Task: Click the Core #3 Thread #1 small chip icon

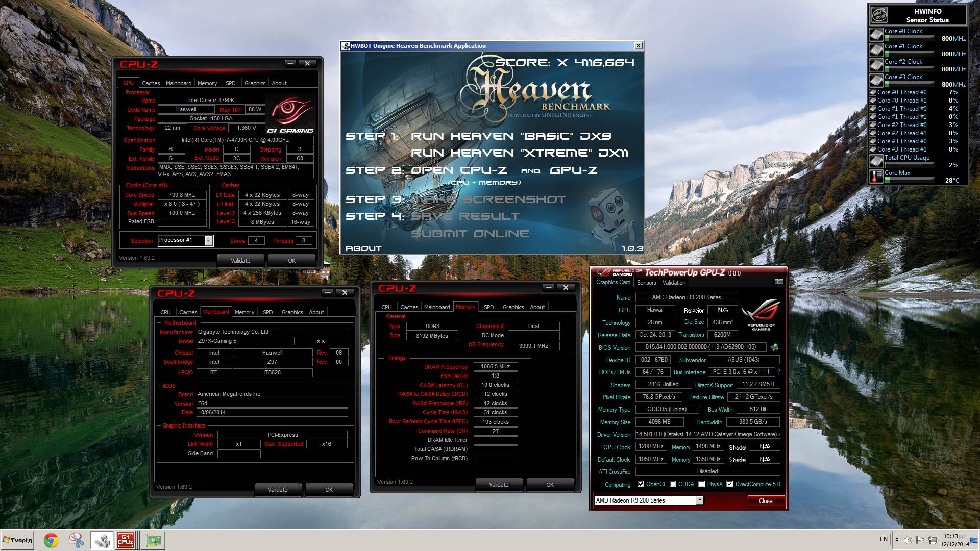Action: [873, 149]
